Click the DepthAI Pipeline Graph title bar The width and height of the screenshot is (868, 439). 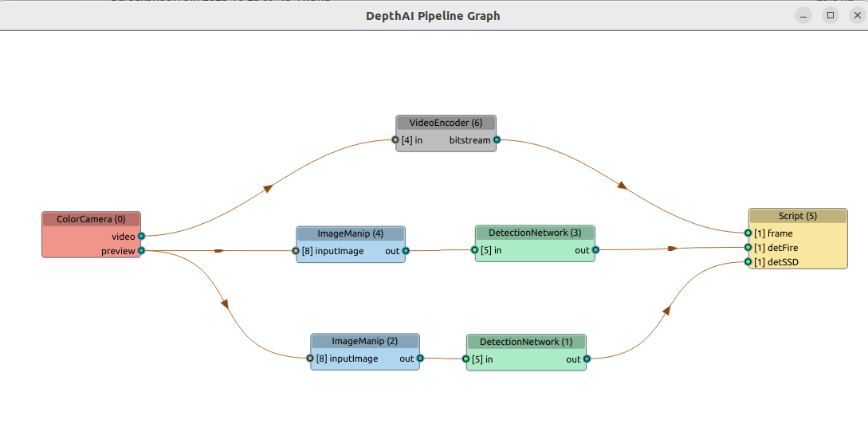click(x=433, y=16)
